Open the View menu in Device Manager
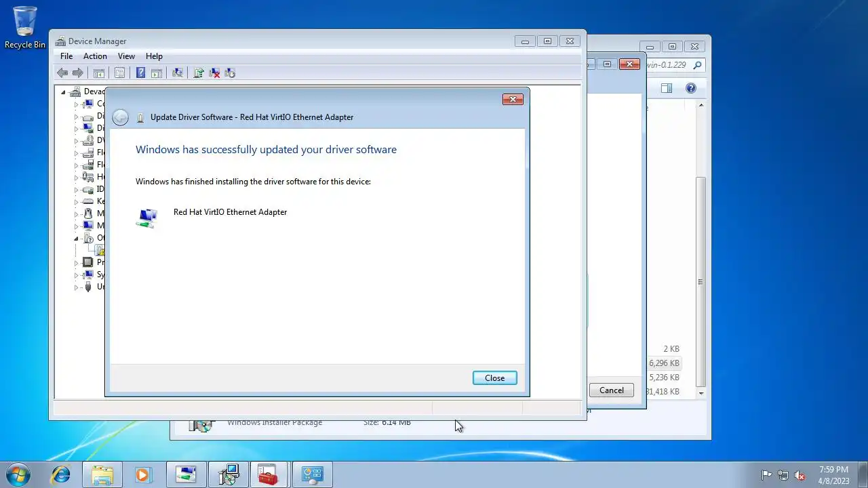868x488 pixels. [x=126, y=56]
